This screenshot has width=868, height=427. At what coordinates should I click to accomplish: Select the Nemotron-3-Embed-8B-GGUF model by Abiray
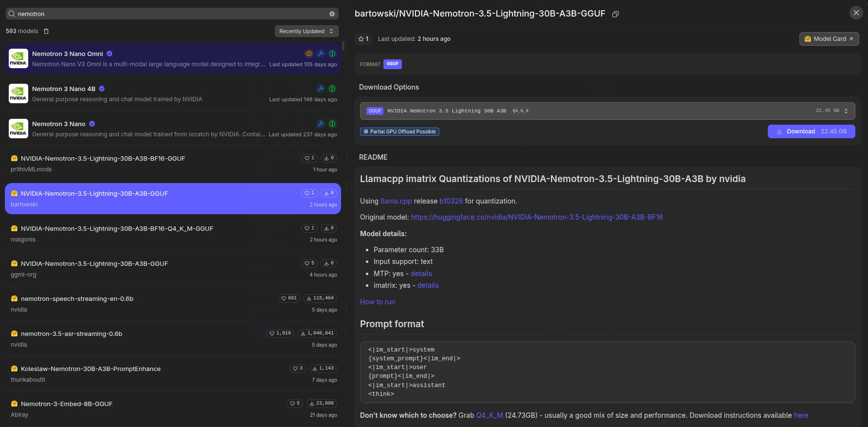[173, 409]
